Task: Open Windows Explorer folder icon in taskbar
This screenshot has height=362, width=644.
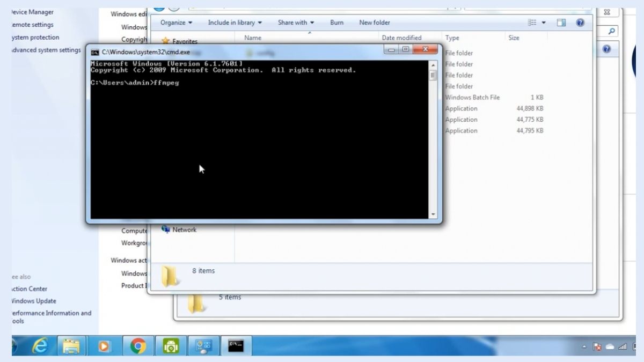Action: pyautogui.click(x=71, y=346)
